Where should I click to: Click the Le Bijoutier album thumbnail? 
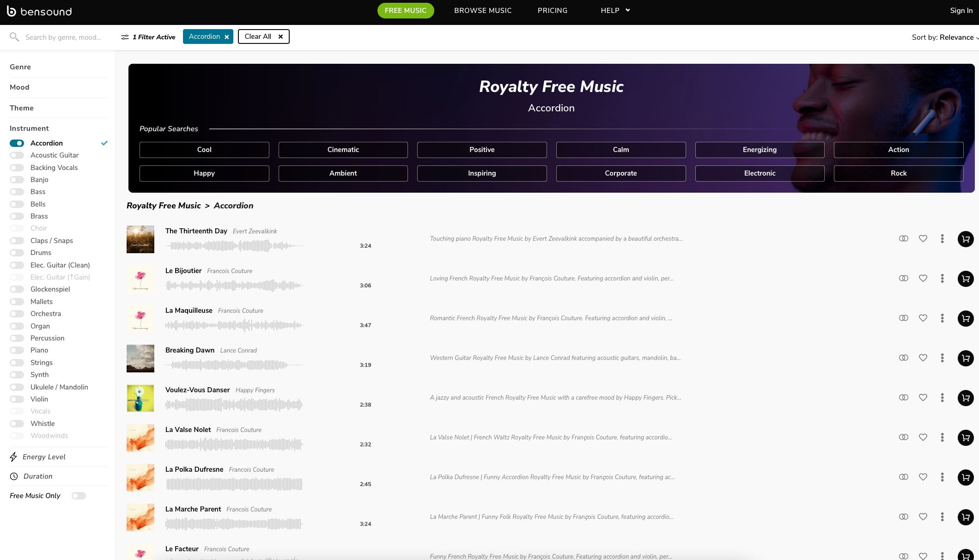(140, 279)
